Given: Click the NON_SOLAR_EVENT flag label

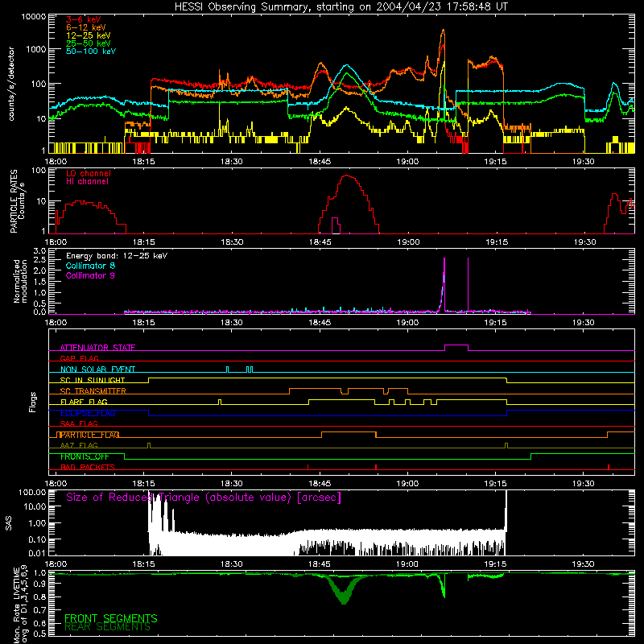Looking at the screenshot, I should (x=97, y=369).
